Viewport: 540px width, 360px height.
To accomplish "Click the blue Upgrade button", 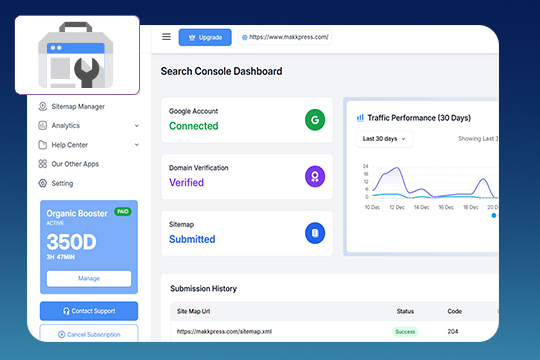I will [x=205, y=37].
